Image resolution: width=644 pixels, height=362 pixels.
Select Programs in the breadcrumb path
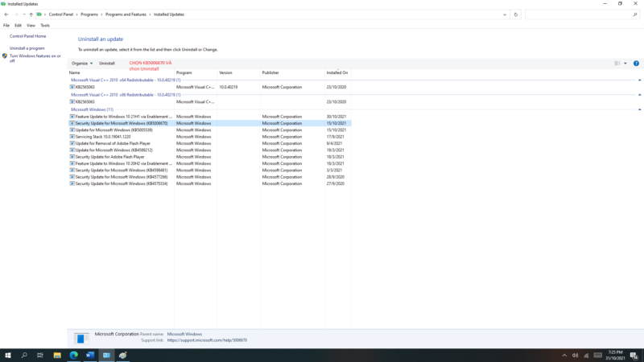pyautogui.click(x=89, y=14)
